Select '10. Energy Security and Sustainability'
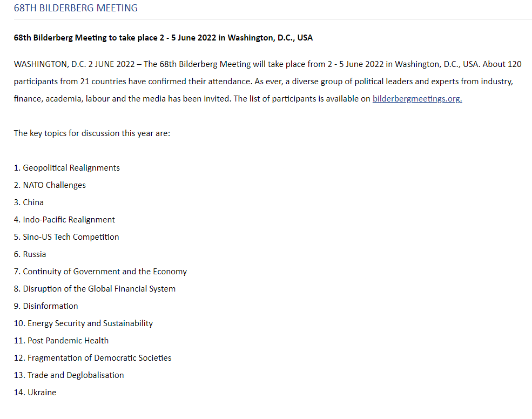This screenshot has height=419, width=532. tap(84, 323)
